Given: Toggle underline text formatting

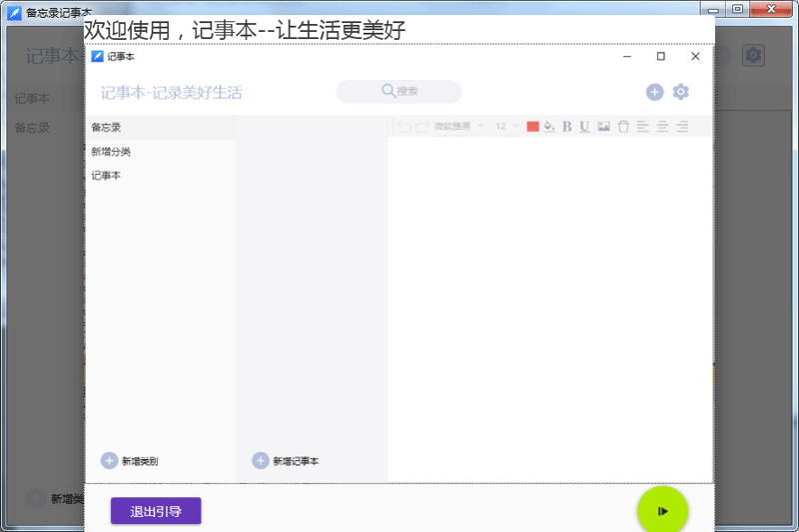Looking at the screenshot, I should click(x=584, y=126).
